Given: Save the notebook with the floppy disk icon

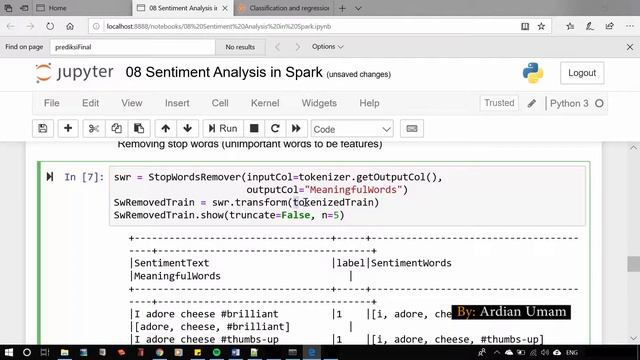Looking at the screenshot, I should pos(43,129).
